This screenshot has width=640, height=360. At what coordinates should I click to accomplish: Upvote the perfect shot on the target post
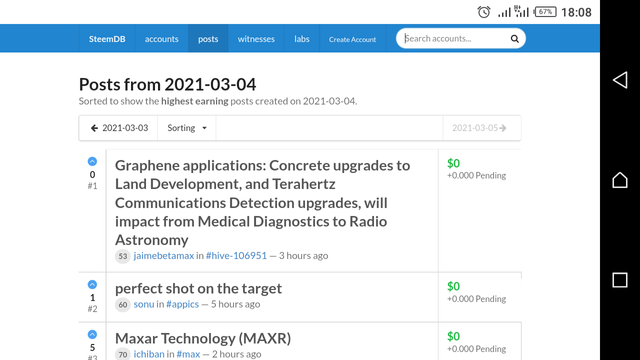point(92,284)
